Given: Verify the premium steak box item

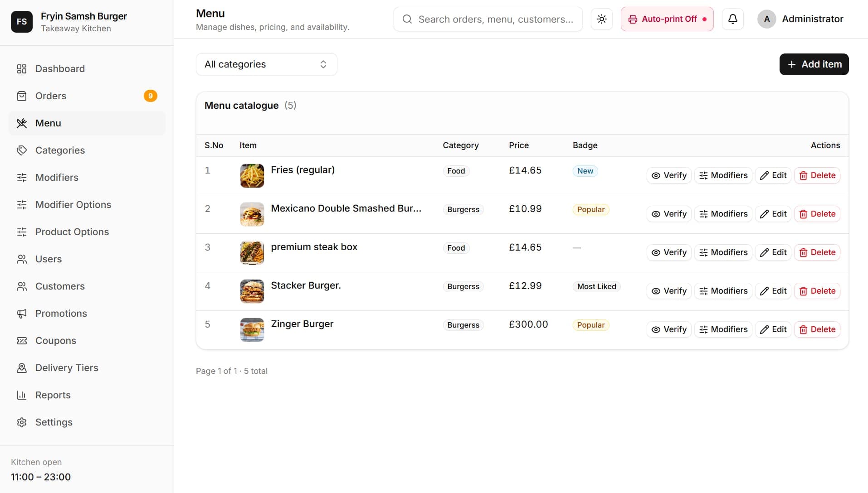Looking at the screenshot, I should coord(669,252).
